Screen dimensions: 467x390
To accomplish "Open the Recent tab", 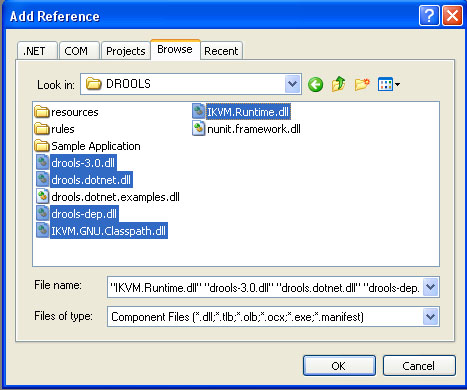I will 221,51.
